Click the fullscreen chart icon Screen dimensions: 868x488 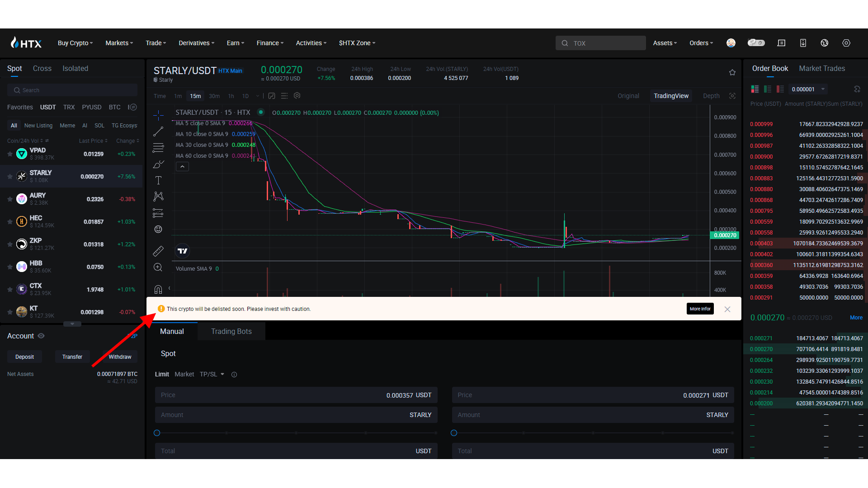732,96
